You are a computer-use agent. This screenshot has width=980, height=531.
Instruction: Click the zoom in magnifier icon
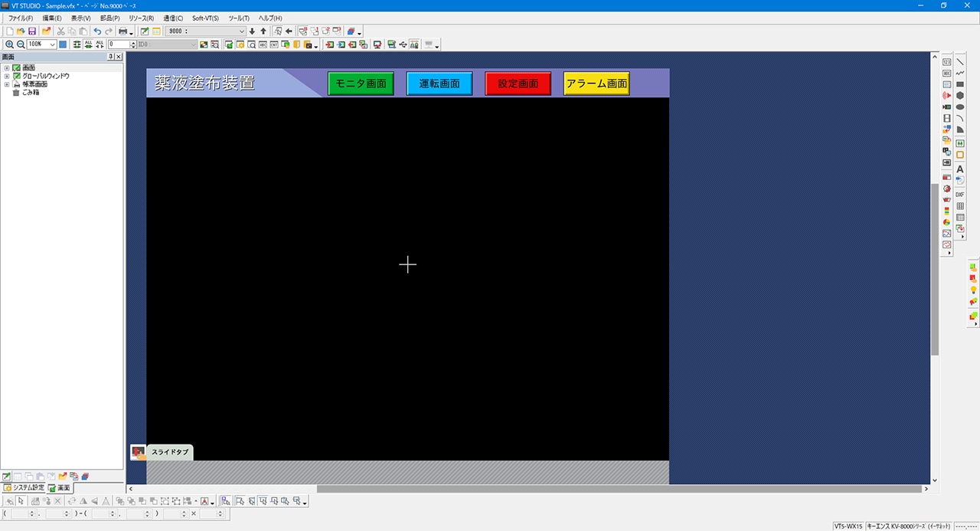pyautogui.click(x=9, y=44)
